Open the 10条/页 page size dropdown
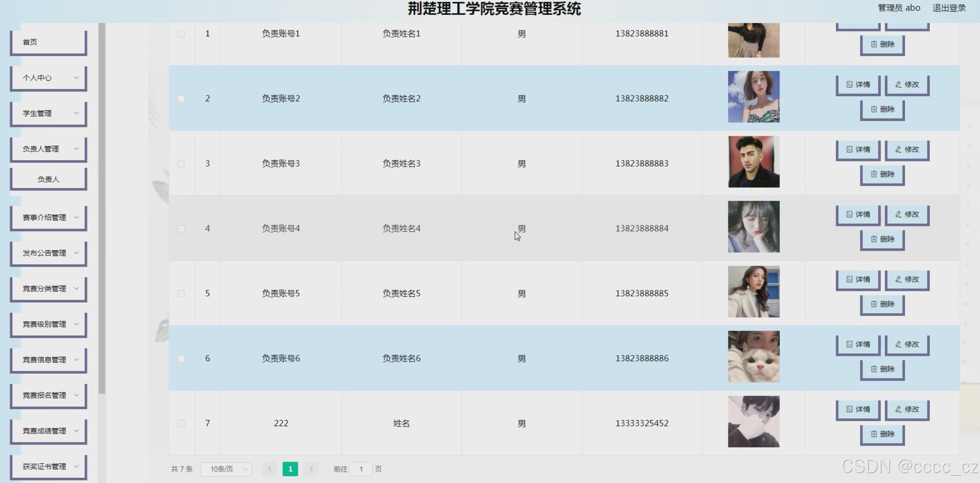Viewport: 980px width, 483px height. 226,469
